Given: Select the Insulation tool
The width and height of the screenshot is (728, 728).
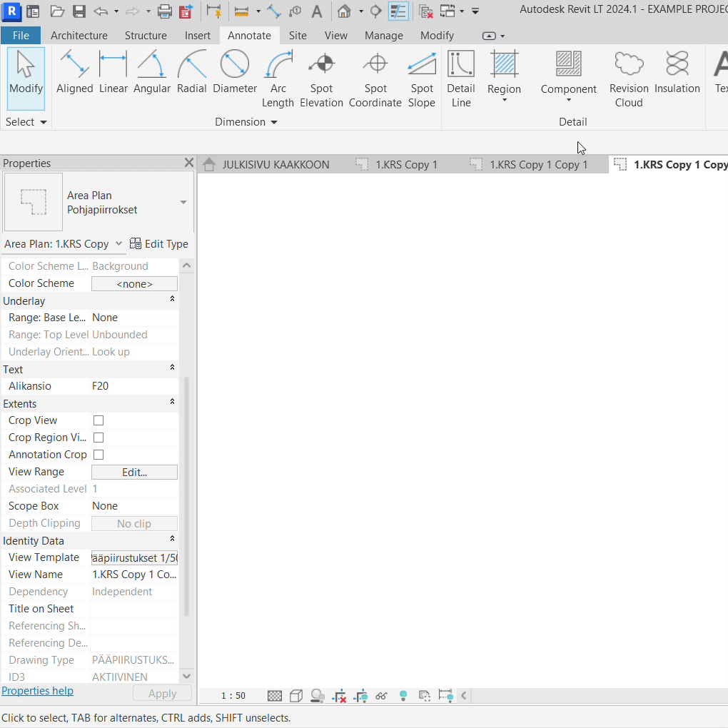Looking at the screenshot, I should 677,73.
